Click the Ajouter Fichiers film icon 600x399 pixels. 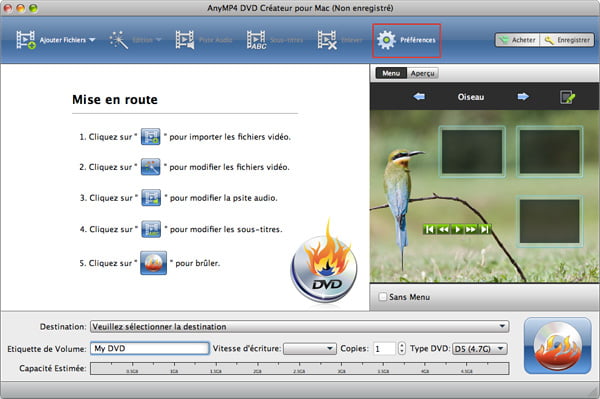[26, 40]
